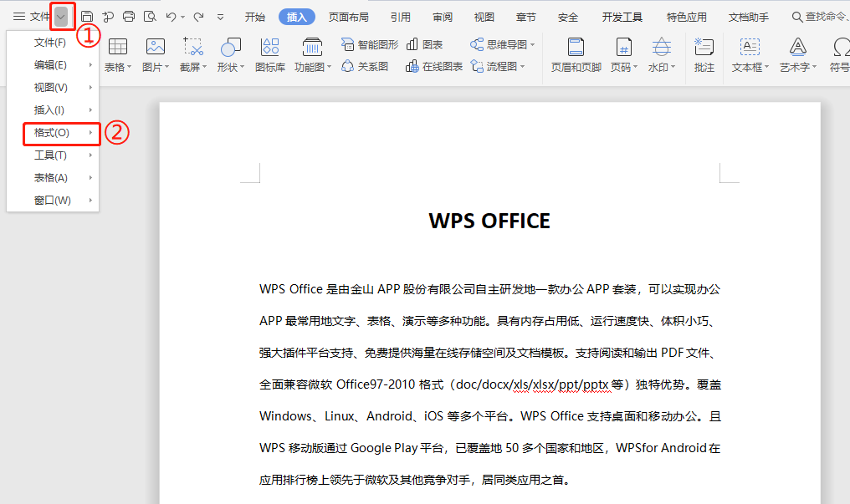Click the Print icon in the quick toolbar

[129, 17]
